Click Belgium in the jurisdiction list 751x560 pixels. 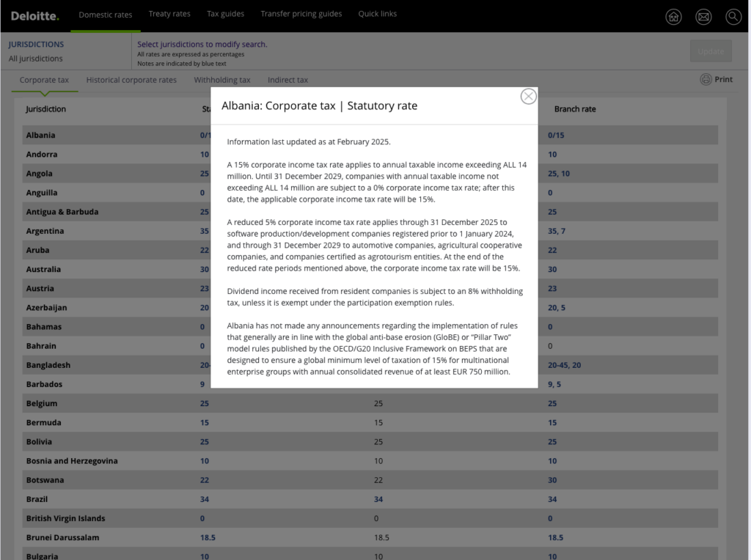tap(42, 403)
